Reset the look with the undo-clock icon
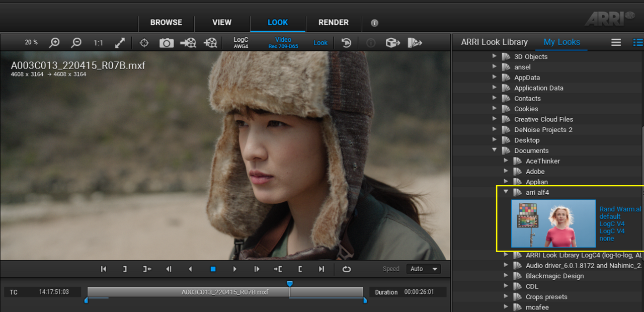This screenshot has width=644, height=312. (346, 43)
